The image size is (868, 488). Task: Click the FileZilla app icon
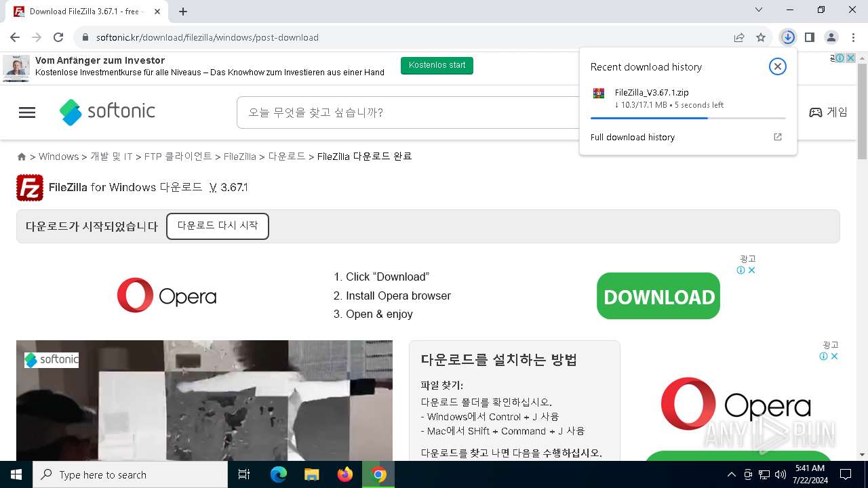pos(30,188)
